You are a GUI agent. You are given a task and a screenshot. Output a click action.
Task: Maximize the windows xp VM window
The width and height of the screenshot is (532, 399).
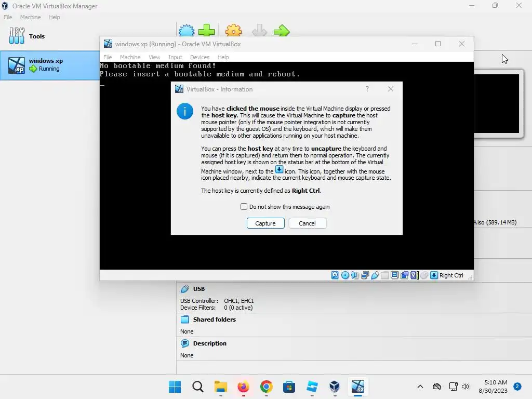coord(438,44)
